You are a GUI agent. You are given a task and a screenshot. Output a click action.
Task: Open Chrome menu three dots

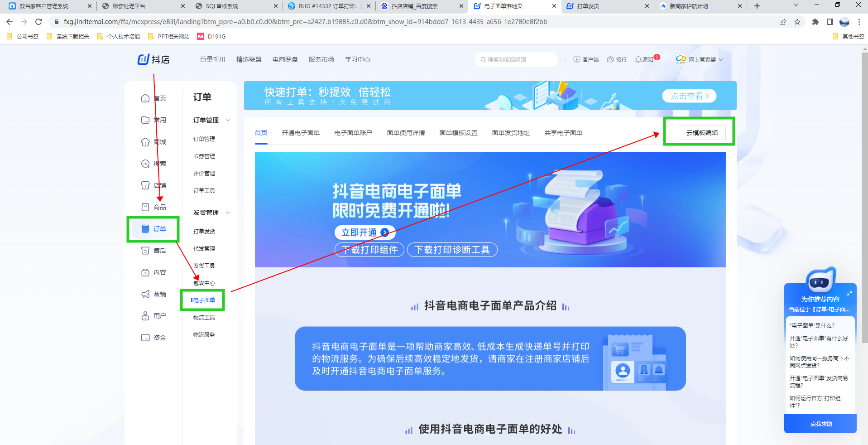pyautogui.click(x=859, y=22)
